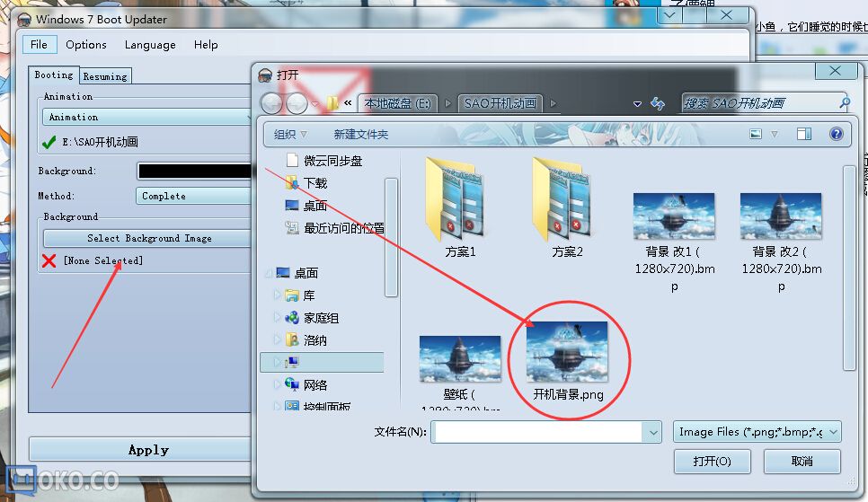Click the 新建文件夹 button

point(361,135)
